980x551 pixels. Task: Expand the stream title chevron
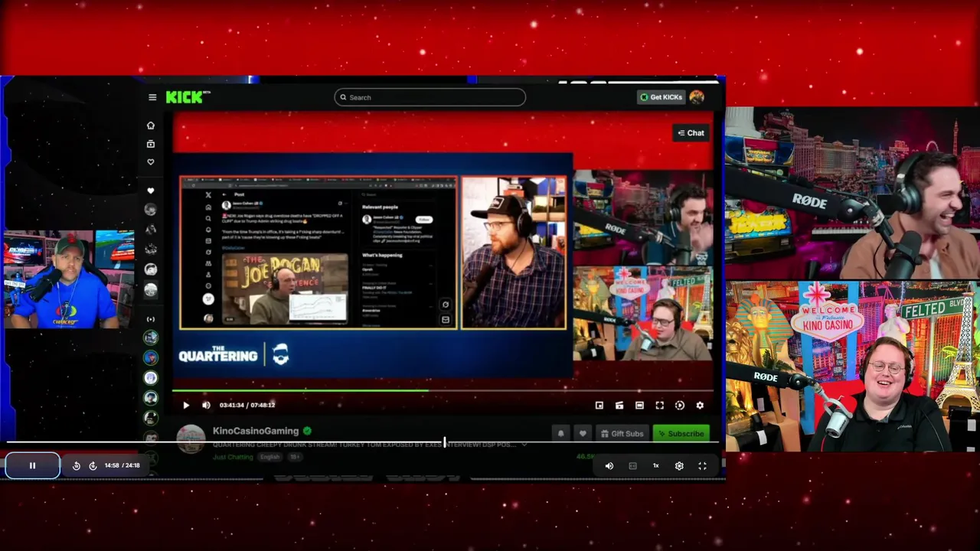(524, 445)
